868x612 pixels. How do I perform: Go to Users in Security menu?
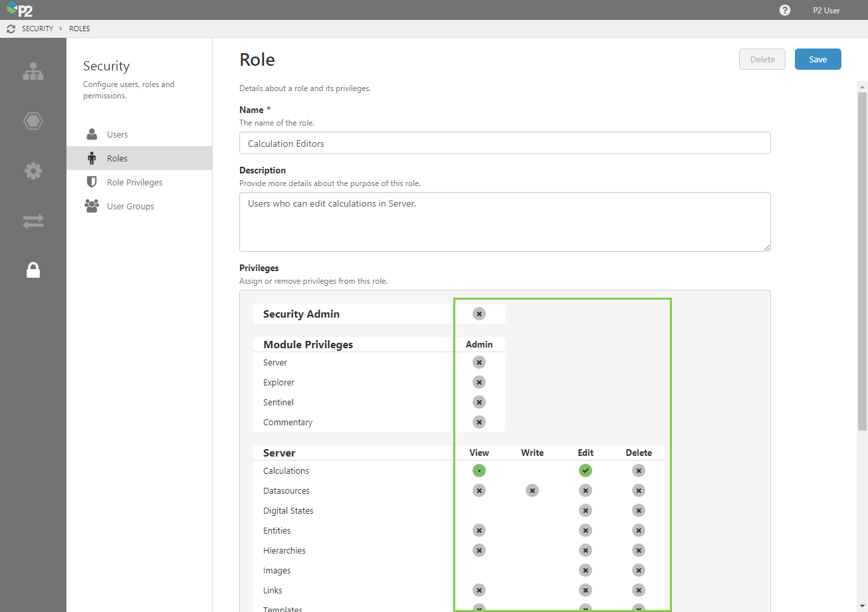pyautogui.click(x=117, y=134)
